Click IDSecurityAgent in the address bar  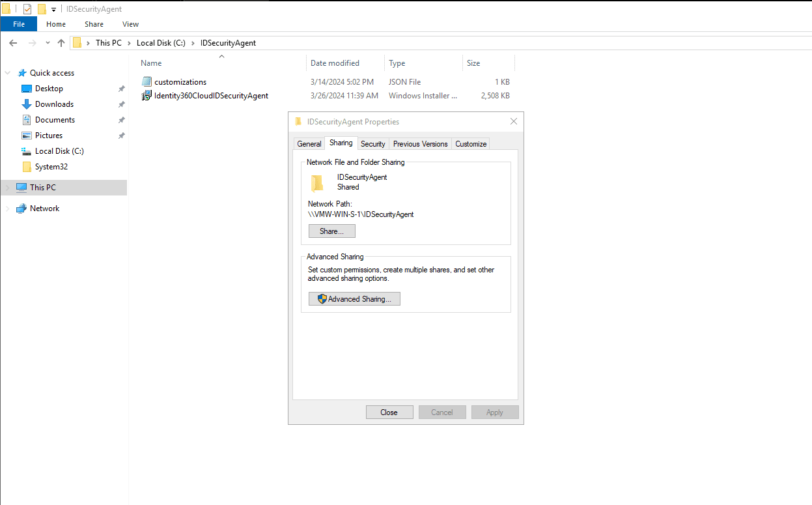tap(228, 43)
